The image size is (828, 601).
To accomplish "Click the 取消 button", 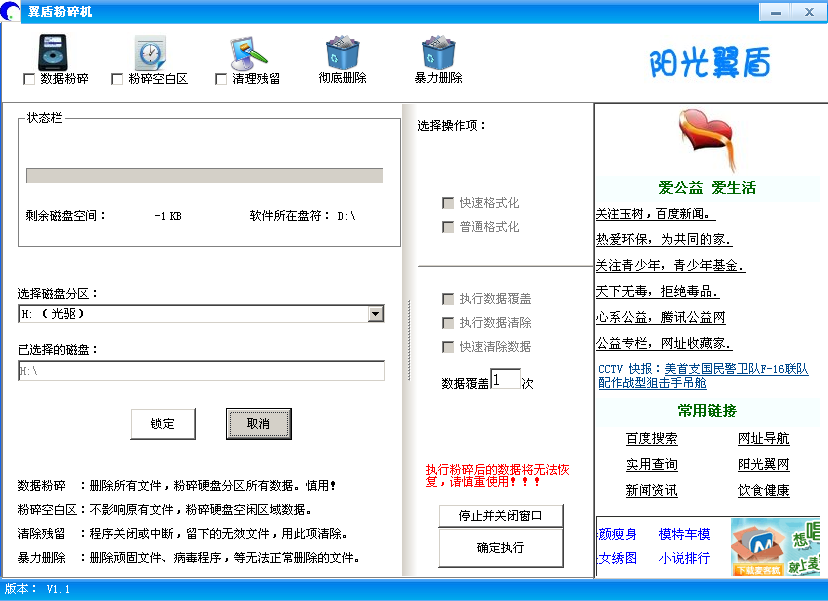I will [258, 424].
